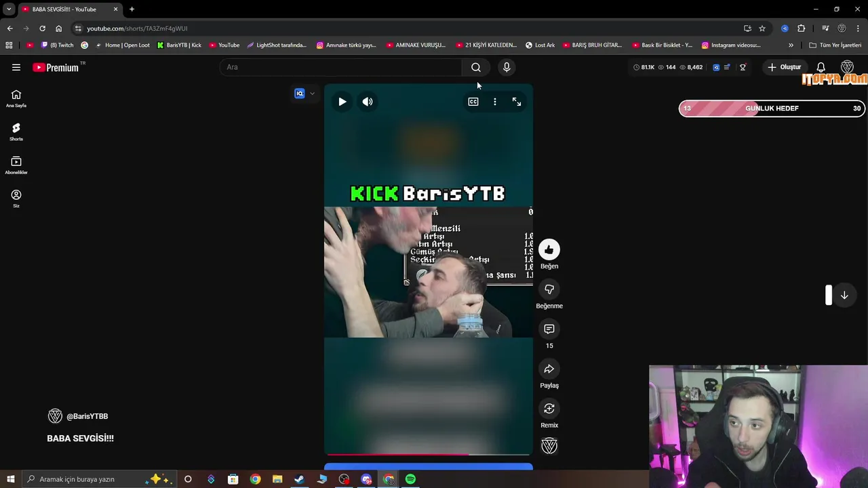
Task: Click the BABA SEVGİSİ!!! title
Action: [80, 439]
